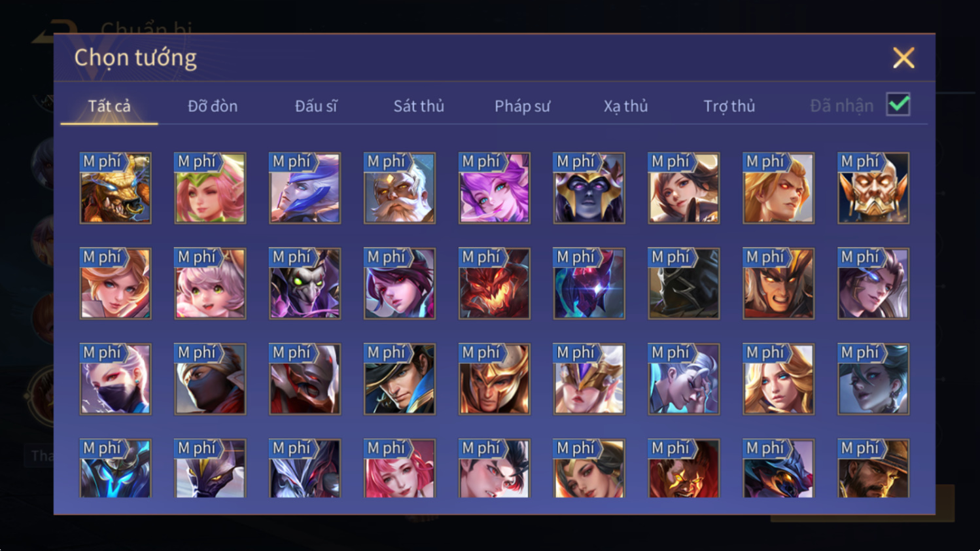This screenshot has height=551, width=980.
Task: Pick the blonde woman with blue eyes
Action: coord(779,379)
